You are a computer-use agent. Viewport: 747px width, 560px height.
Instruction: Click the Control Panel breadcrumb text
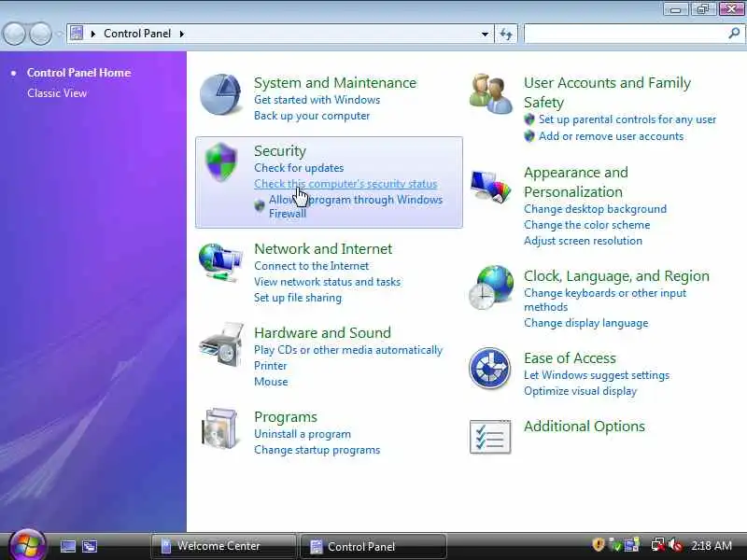[x=137, y=34]
